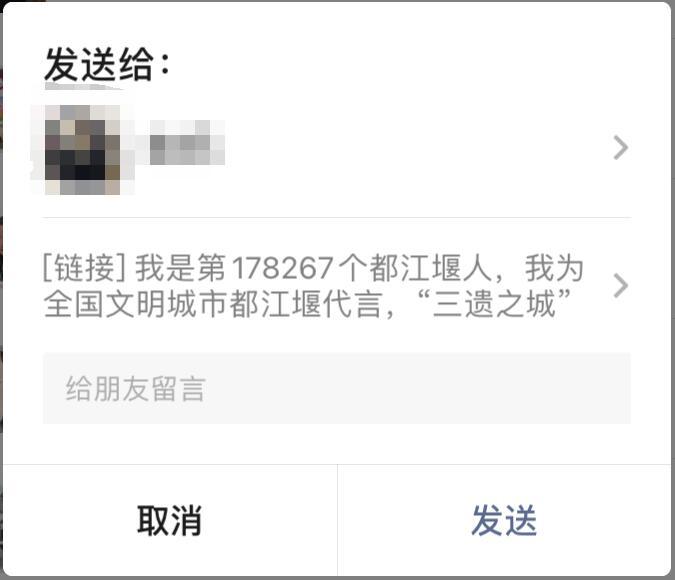Tap the 我为 text ending first line
The width and height of the screenshot is (675, 580).
click(554, 268)
